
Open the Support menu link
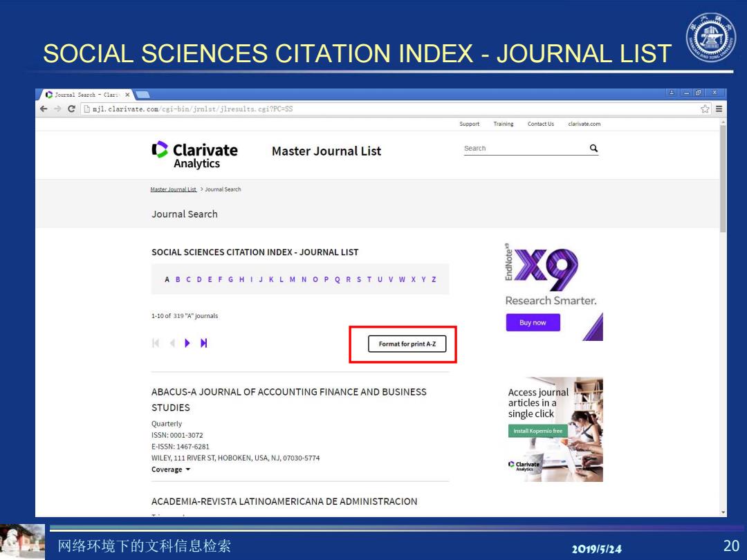tap(469, 124)
